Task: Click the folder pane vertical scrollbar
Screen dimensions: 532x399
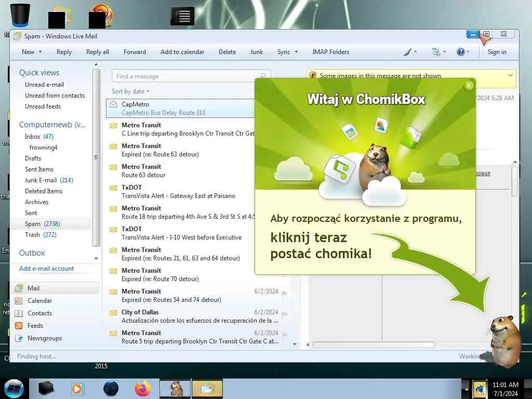Action: [x=96, y=158]
